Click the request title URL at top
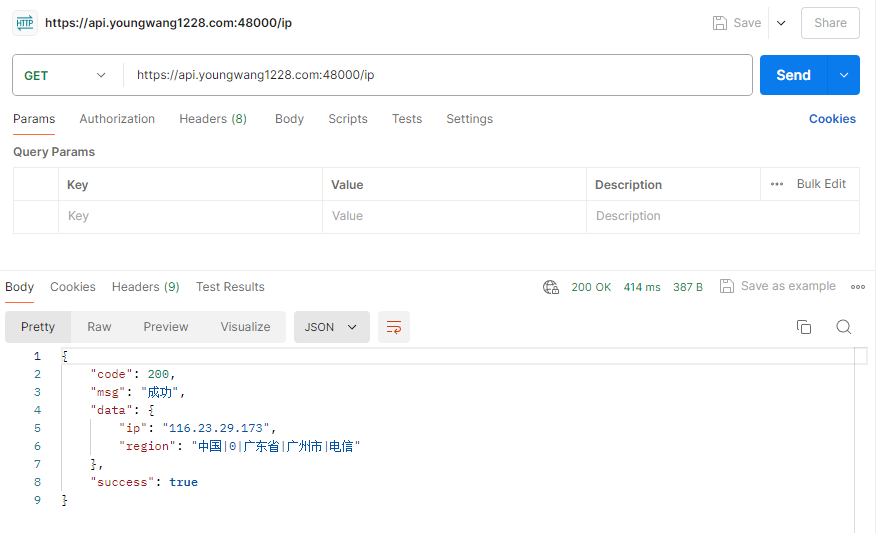This screenshot has width=879, height=533. coord(168,23)
